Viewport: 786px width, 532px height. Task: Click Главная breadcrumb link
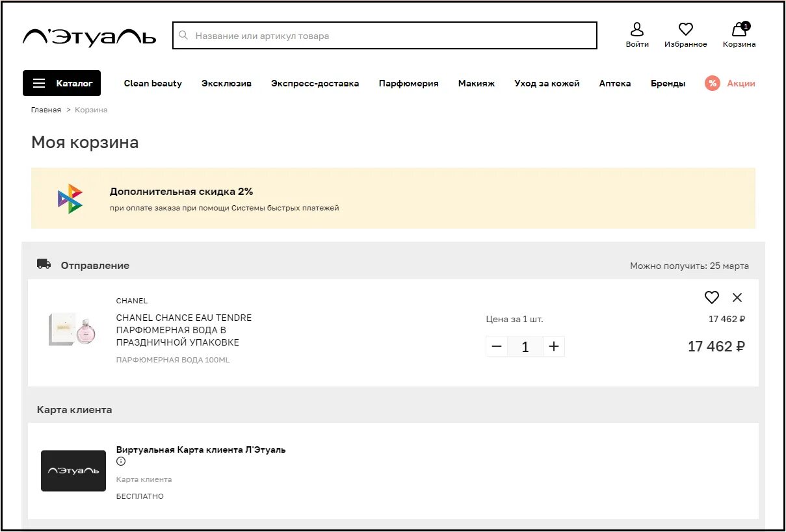46,110
